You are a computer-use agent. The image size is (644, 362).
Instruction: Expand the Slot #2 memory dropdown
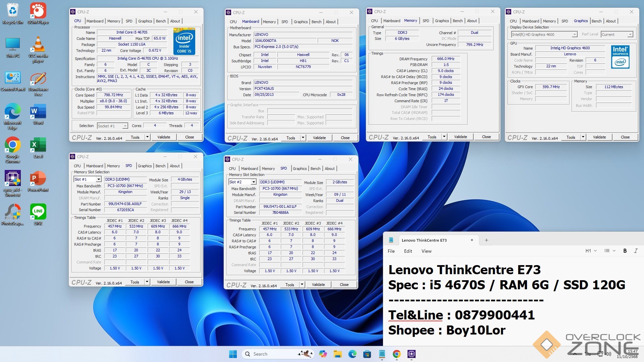pyautogui.click(x=254, y=182)
